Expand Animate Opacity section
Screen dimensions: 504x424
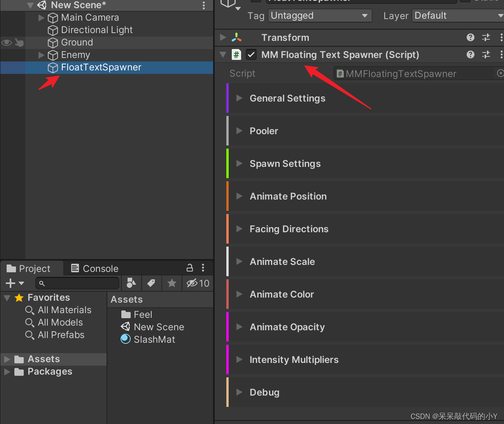point(239,327)
